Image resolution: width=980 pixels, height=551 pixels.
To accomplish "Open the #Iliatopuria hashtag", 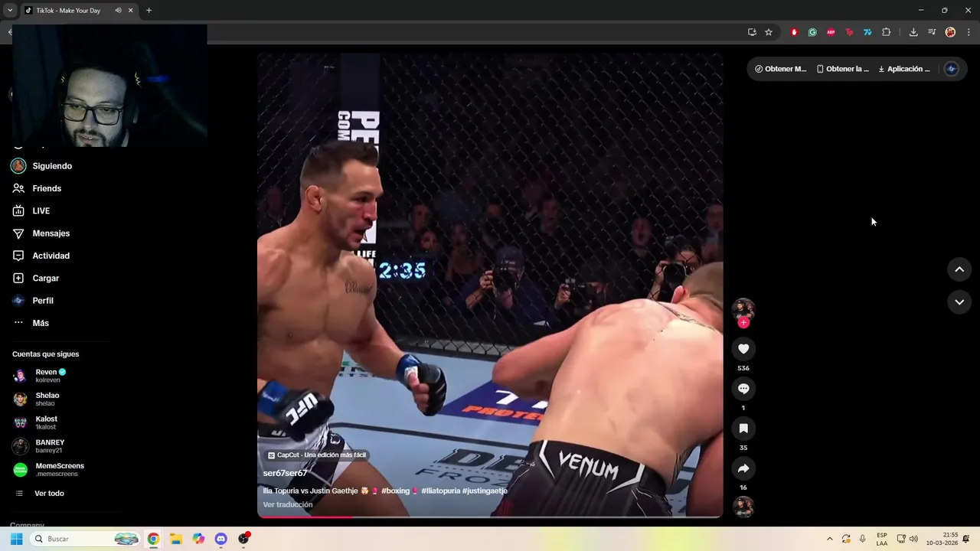I will pos(440,491).
